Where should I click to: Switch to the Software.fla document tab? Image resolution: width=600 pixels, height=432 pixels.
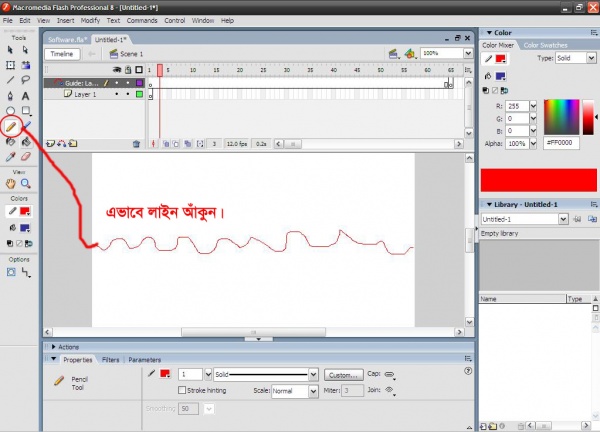tap(67, 40)
